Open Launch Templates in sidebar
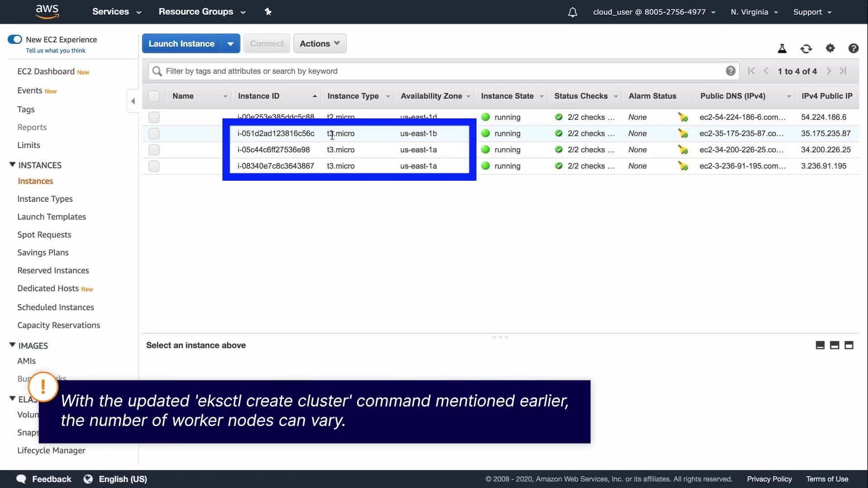Viewport: 868px width, 488px height. click(x=52, y=217)
